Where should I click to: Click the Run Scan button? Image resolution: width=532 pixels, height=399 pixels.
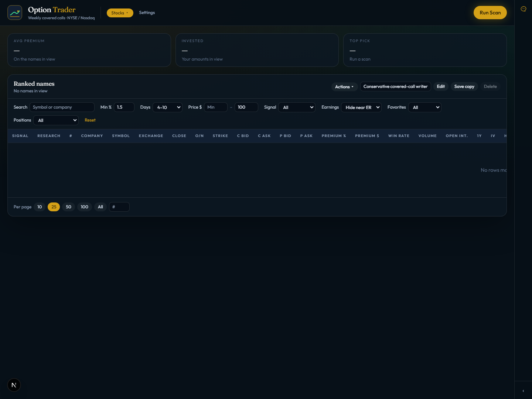(490, 13)
